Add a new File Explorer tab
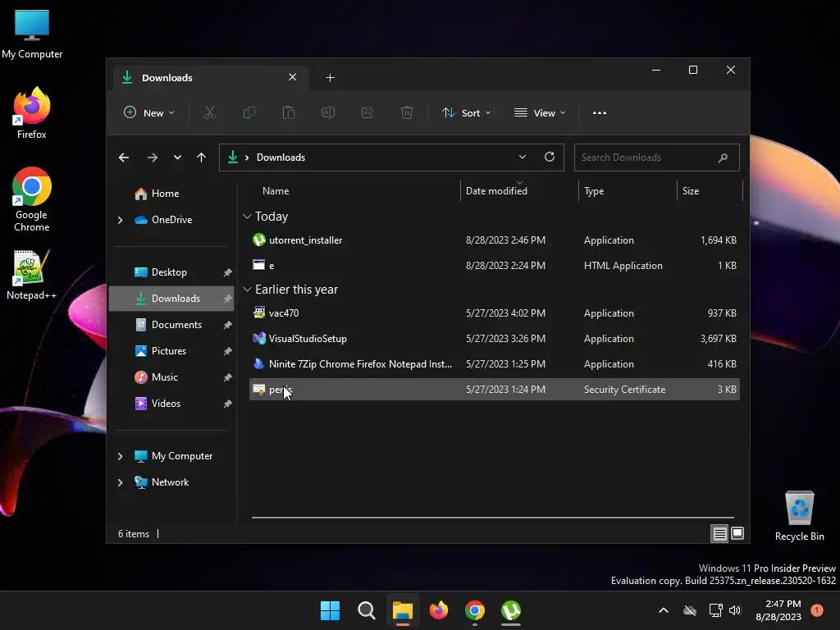 point(330,78)
